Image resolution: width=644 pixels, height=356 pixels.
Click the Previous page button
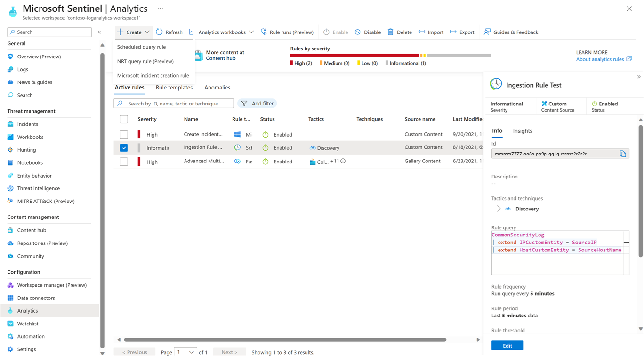pos(135,352)
